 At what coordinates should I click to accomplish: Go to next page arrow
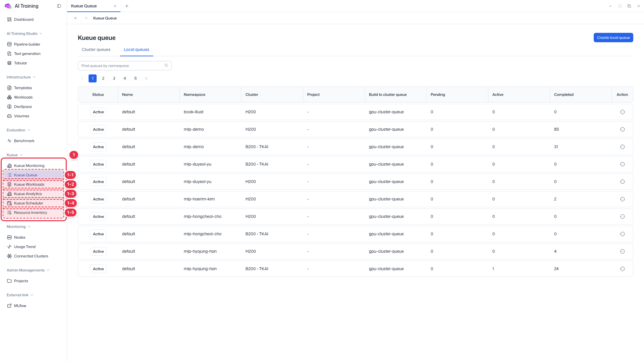click(x=146, y=78)
